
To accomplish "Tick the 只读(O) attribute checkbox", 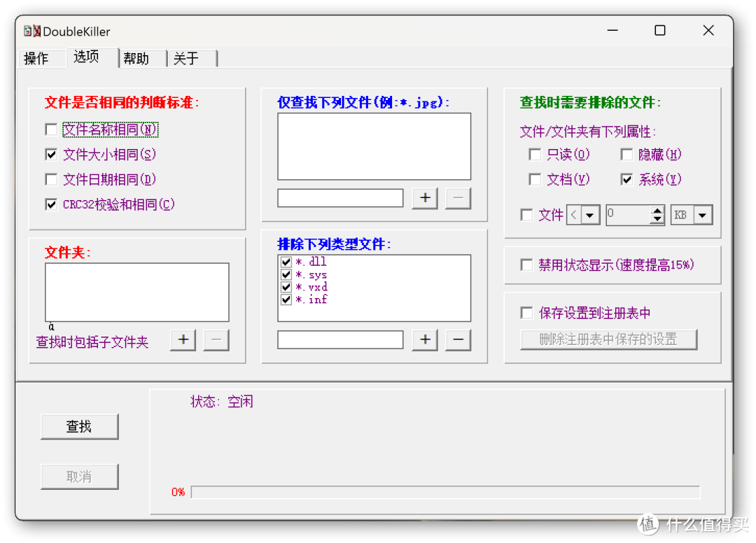I will click(535, 155).
